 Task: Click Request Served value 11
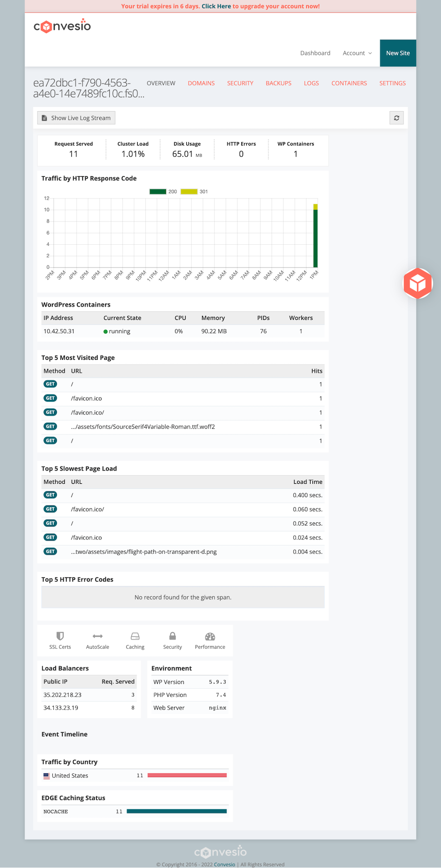pos(73,154)
